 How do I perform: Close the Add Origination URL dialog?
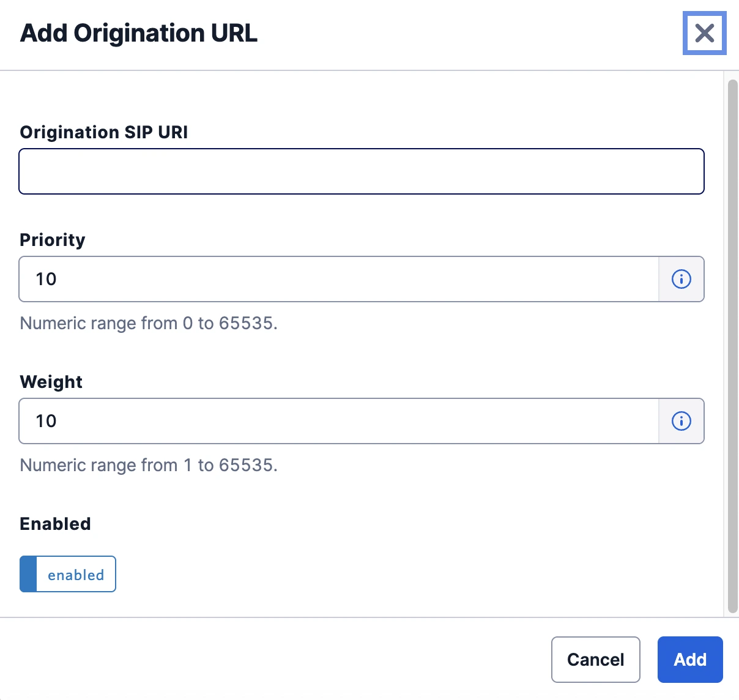704,34
